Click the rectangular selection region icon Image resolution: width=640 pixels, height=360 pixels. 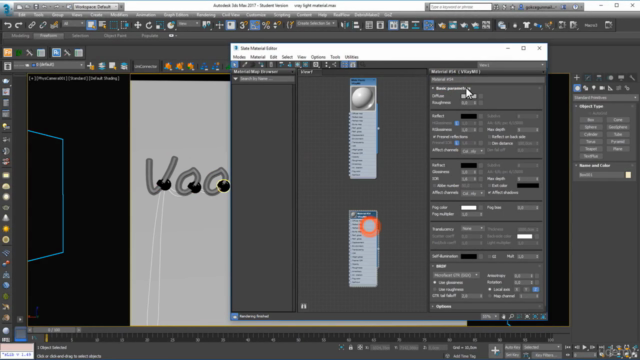[x=114, y=25]
